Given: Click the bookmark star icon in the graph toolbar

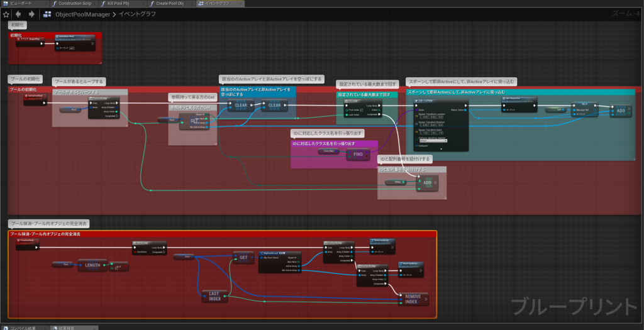Looking at the screenshot, I should pos(6,14).
